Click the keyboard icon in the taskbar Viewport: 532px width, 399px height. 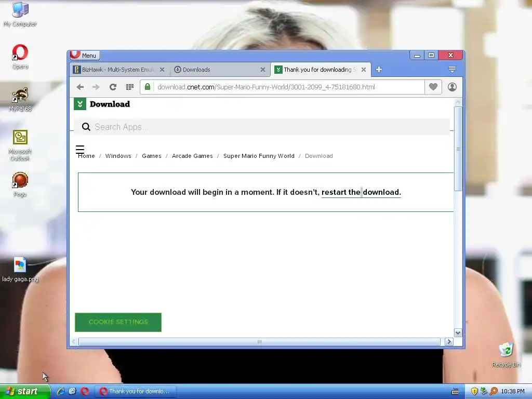pos(455,392)
